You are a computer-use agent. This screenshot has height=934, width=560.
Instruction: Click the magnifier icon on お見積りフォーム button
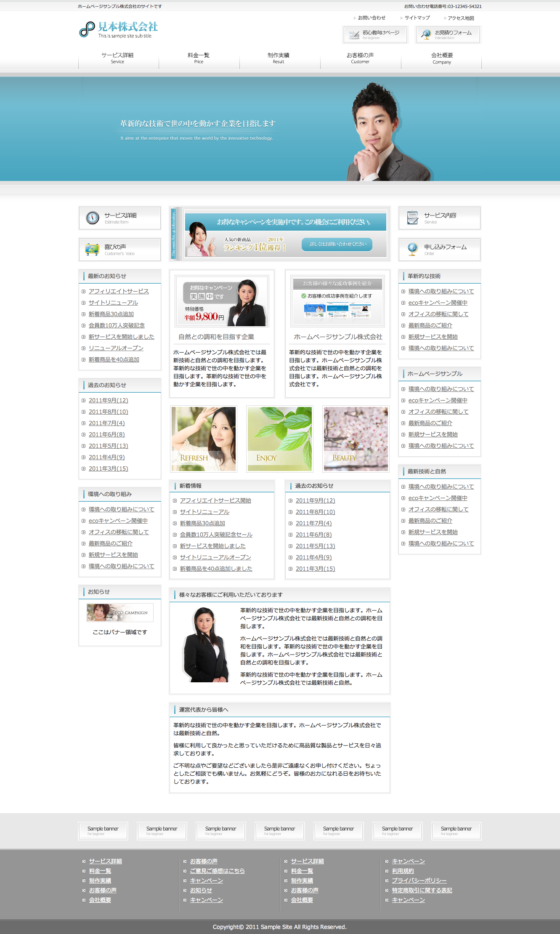pyautogui.click(x=426, y=35)
